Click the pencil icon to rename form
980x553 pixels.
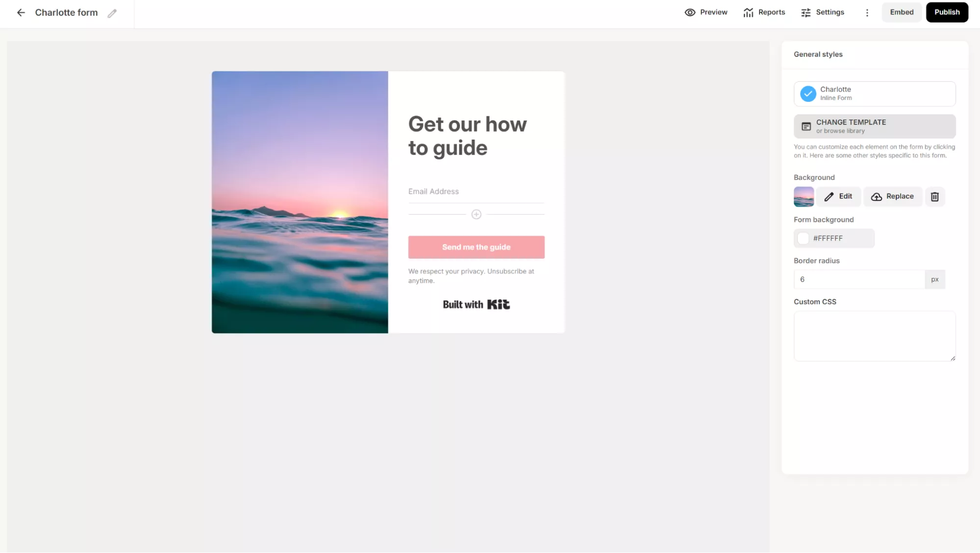112,13
